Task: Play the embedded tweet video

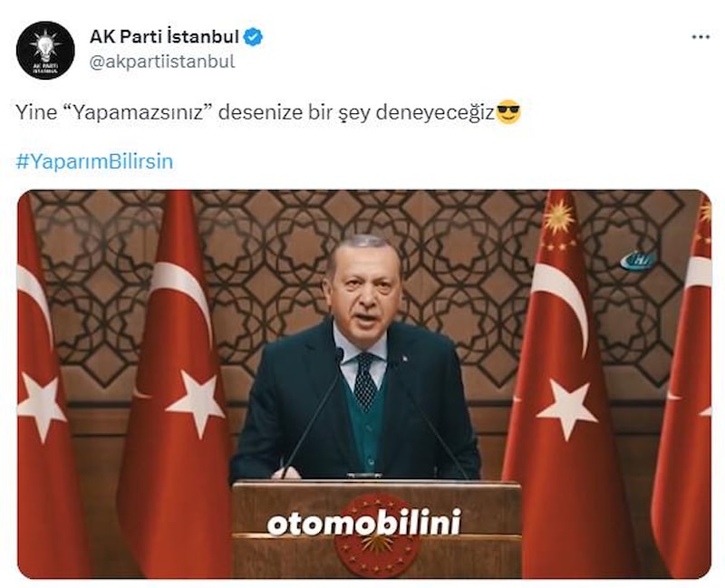Action: 364,384
